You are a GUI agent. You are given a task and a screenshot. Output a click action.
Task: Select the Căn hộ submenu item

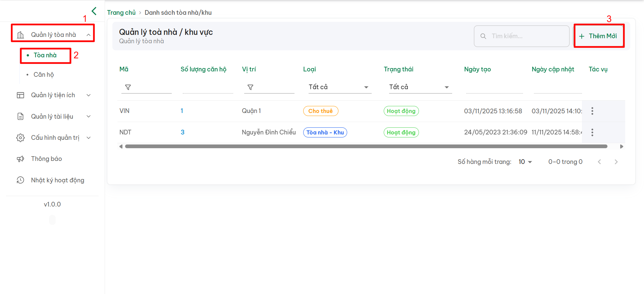(44, 75)
